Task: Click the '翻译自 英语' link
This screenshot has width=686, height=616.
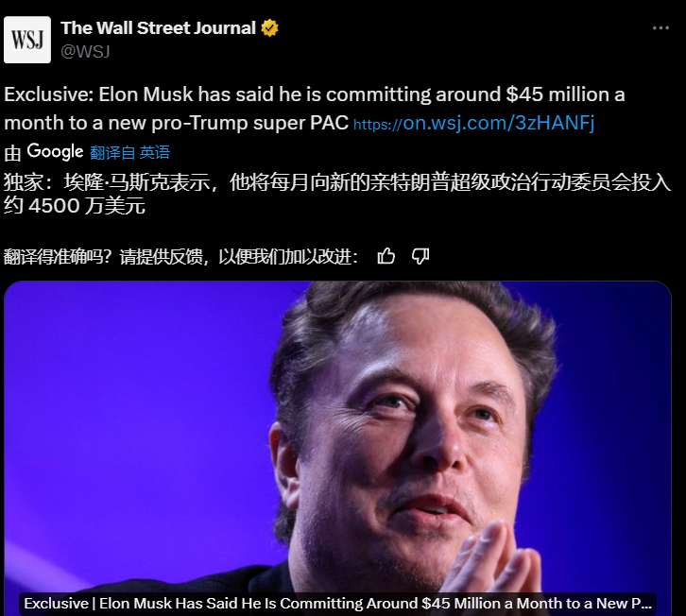Action: coord(130,152)
